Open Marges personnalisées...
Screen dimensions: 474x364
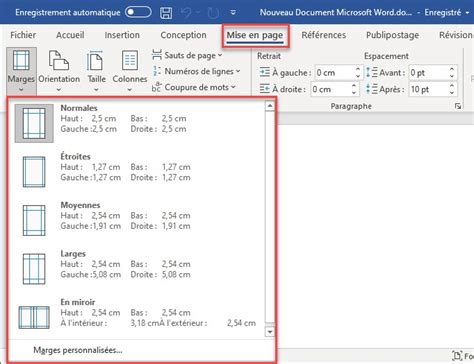[78, 350]
